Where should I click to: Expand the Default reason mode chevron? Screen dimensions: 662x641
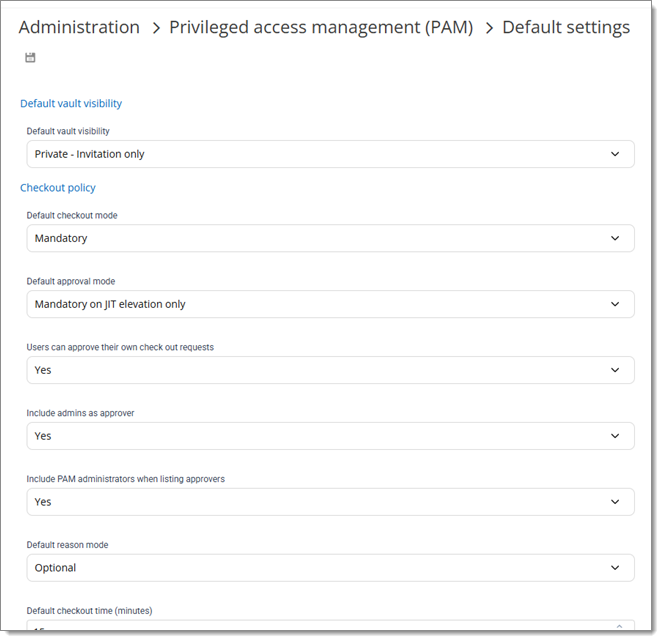tap(615, 568)
